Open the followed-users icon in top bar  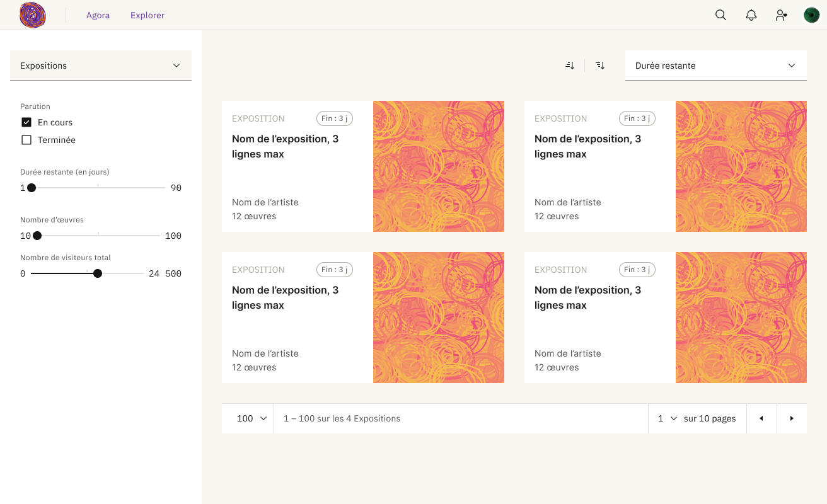(781, 14)
